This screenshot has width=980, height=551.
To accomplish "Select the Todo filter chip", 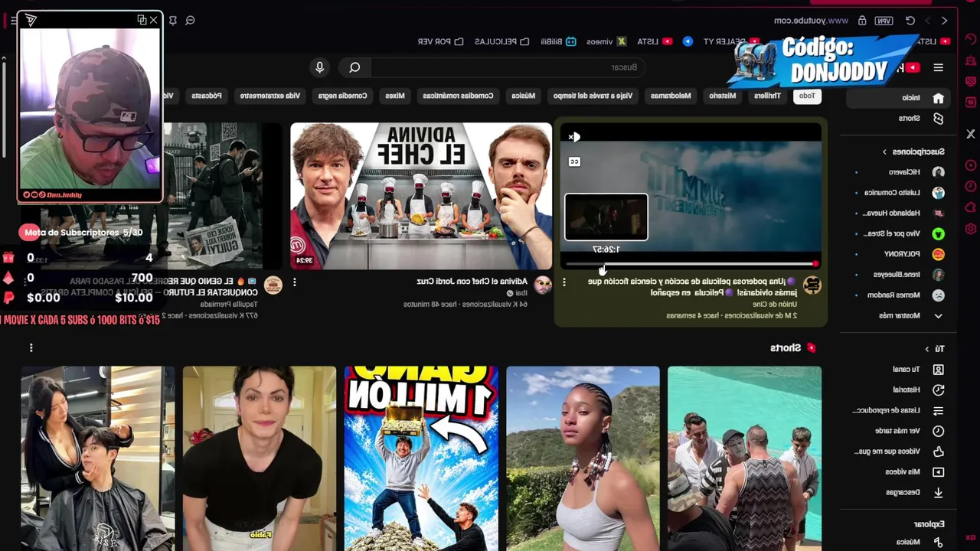I will pos(807,96).
